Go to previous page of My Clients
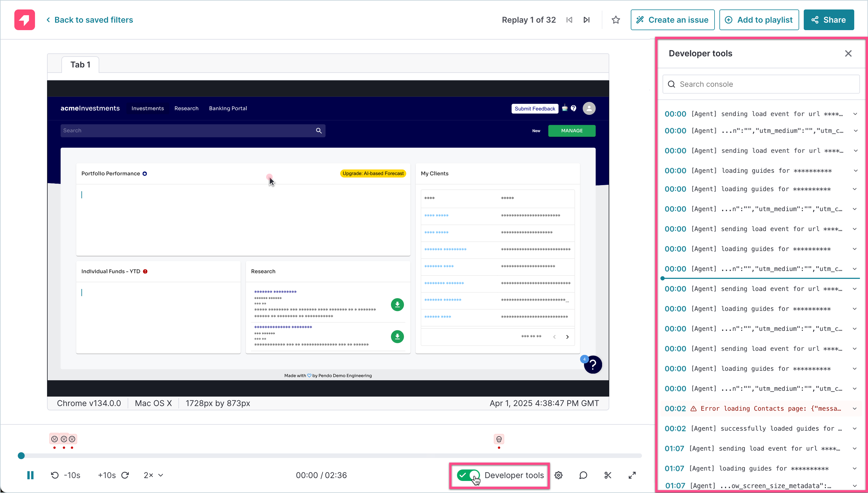This screenshot has width=868, height=493. click(554, 337)
